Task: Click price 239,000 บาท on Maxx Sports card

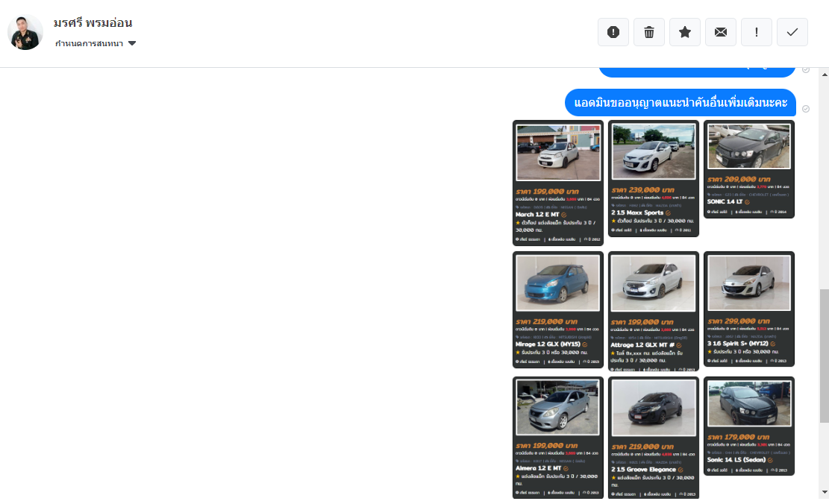Action: point(643,189)
